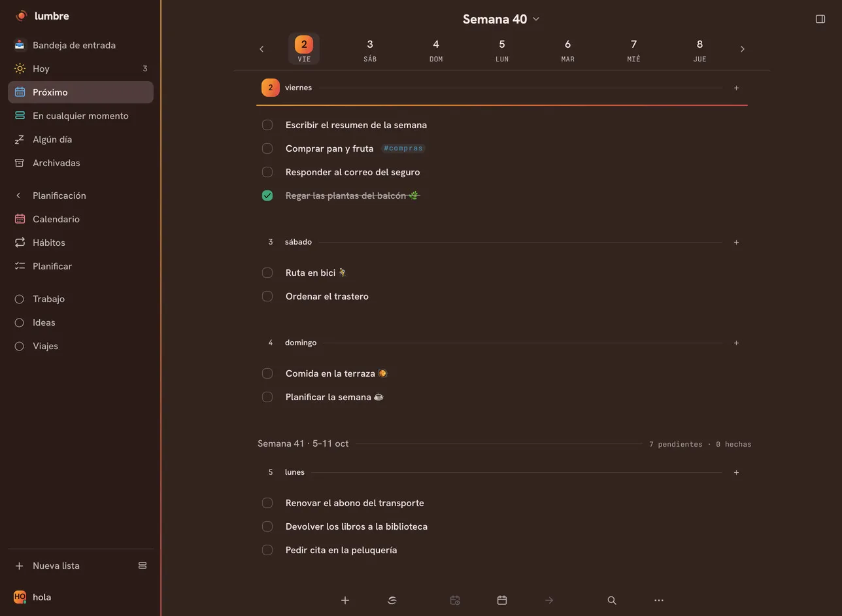842x616 pixels.
Task: Collapse the Planificación section
Action: pyautogui.click(x=18, y=196)
